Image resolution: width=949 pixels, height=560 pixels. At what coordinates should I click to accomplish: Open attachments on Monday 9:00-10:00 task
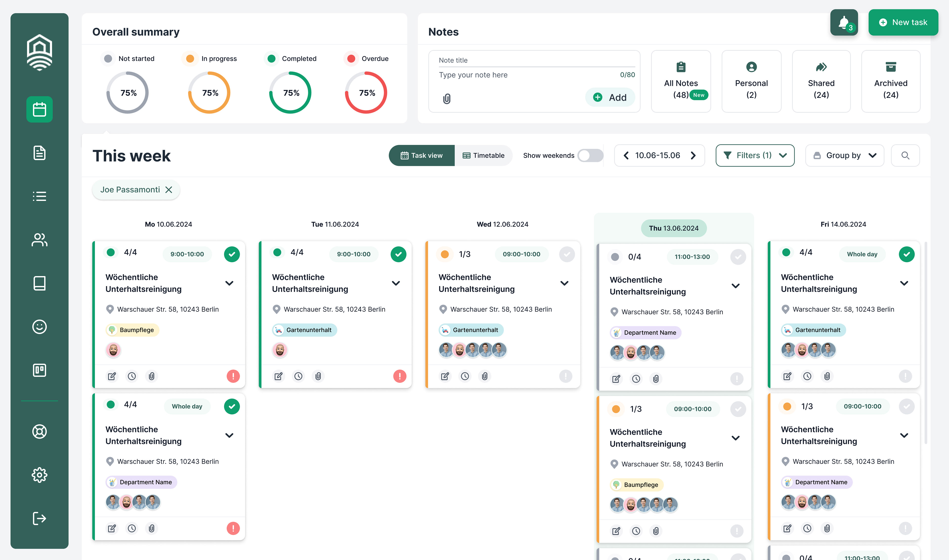151,376
